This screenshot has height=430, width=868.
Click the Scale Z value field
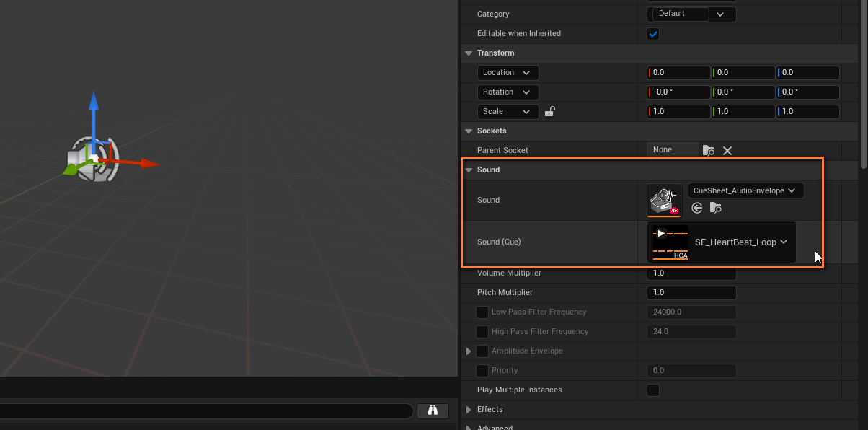(808, 112)
